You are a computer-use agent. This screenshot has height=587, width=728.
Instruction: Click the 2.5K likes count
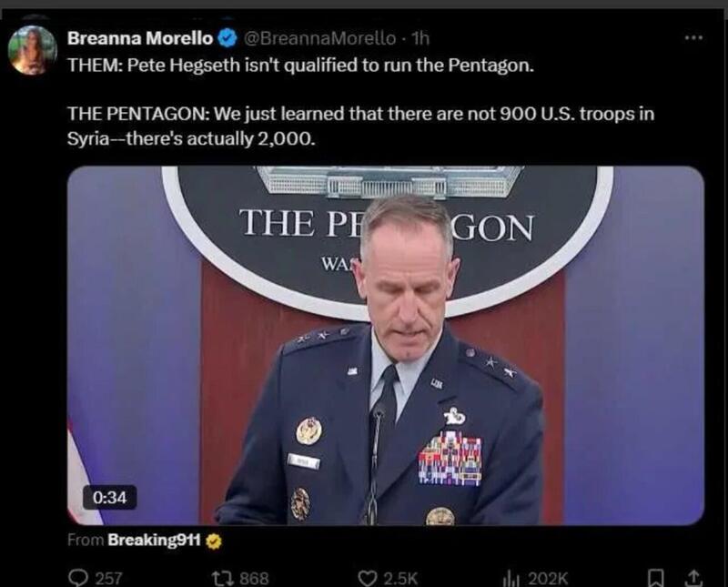[x=400, y=578]
